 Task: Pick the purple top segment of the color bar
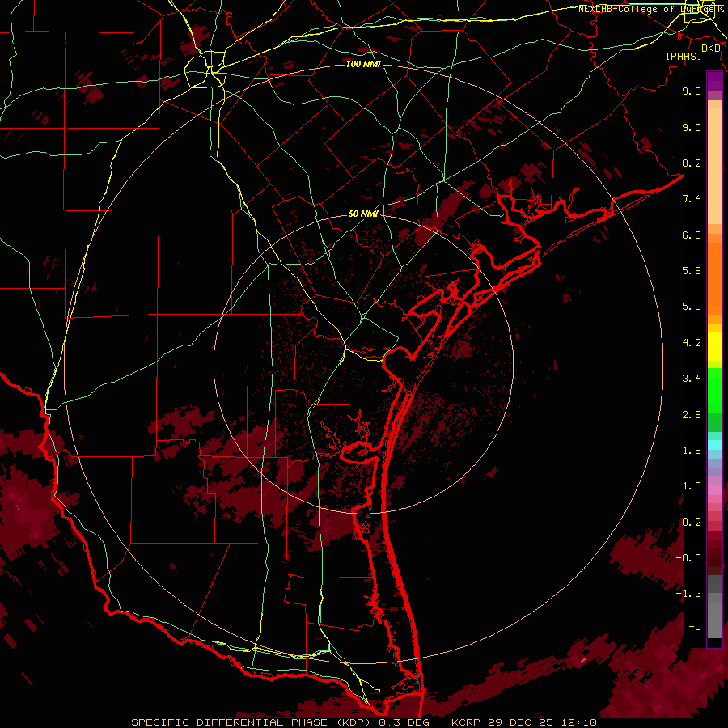714,81
